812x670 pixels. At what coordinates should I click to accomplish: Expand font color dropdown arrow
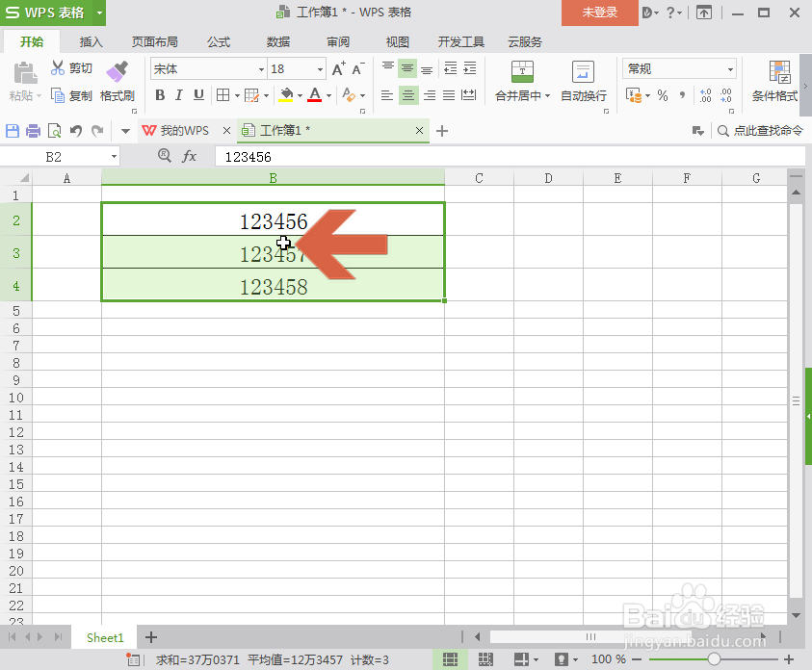(x=328, y=95)
